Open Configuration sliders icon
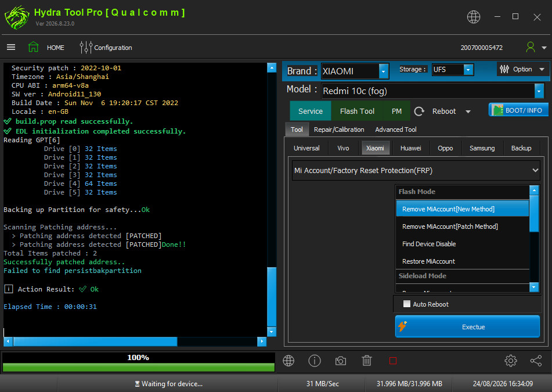Image resolution: width=552 pixels, height=392 pixels. (x=85, y=47)
